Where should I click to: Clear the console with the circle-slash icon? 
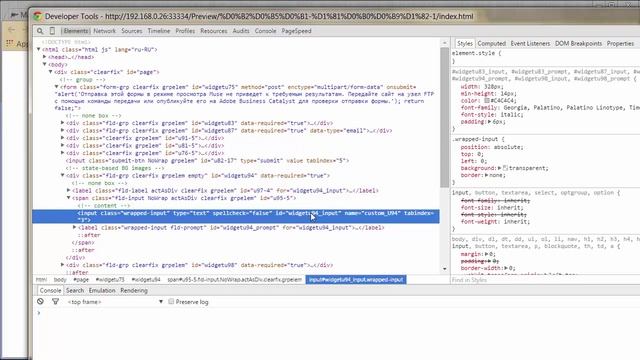[40, 302]
